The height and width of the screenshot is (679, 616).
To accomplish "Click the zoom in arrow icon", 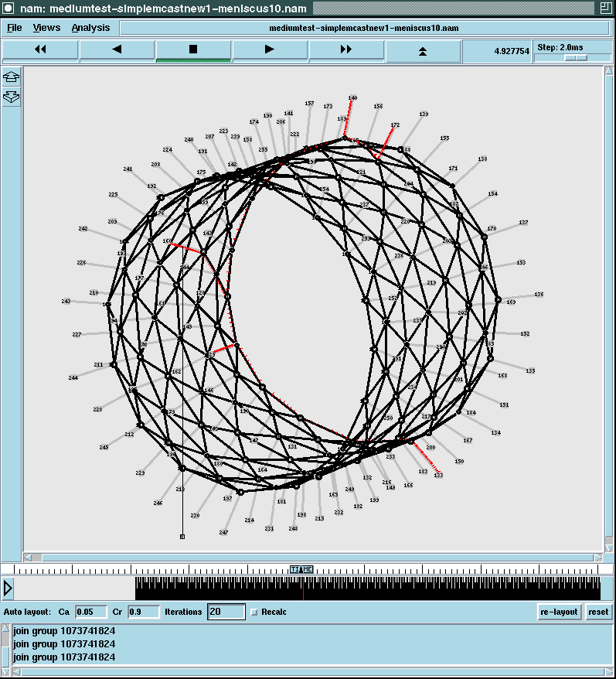I will pyautogui.click(x=12, y=78).
